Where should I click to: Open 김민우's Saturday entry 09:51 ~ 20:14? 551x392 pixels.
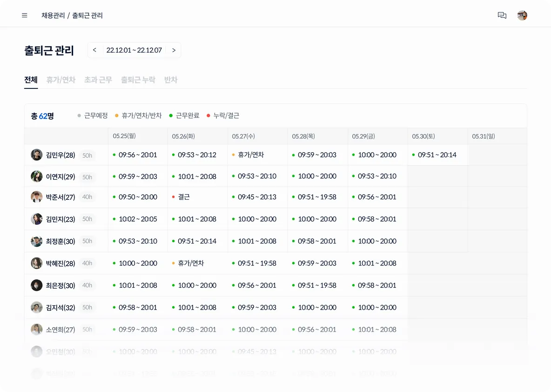434,155
